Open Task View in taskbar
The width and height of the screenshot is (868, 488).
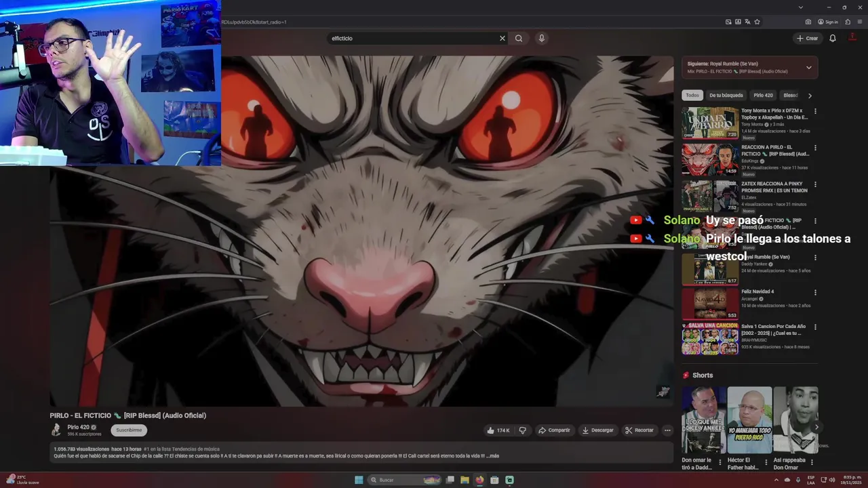[450, 480]
